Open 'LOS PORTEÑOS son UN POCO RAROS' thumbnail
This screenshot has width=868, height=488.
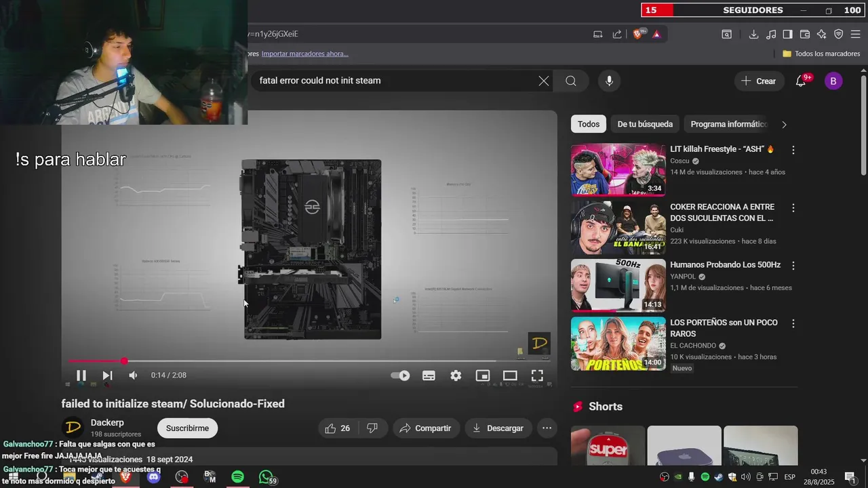[618, 344]
